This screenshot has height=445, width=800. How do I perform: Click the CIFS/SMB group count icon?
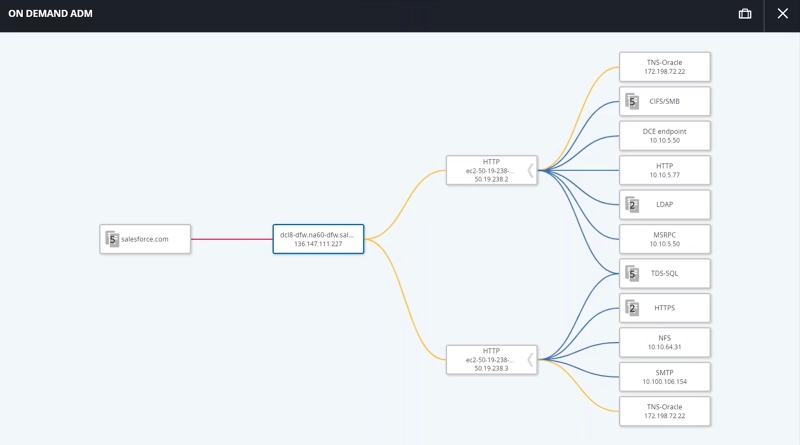(x=631, y=101)
